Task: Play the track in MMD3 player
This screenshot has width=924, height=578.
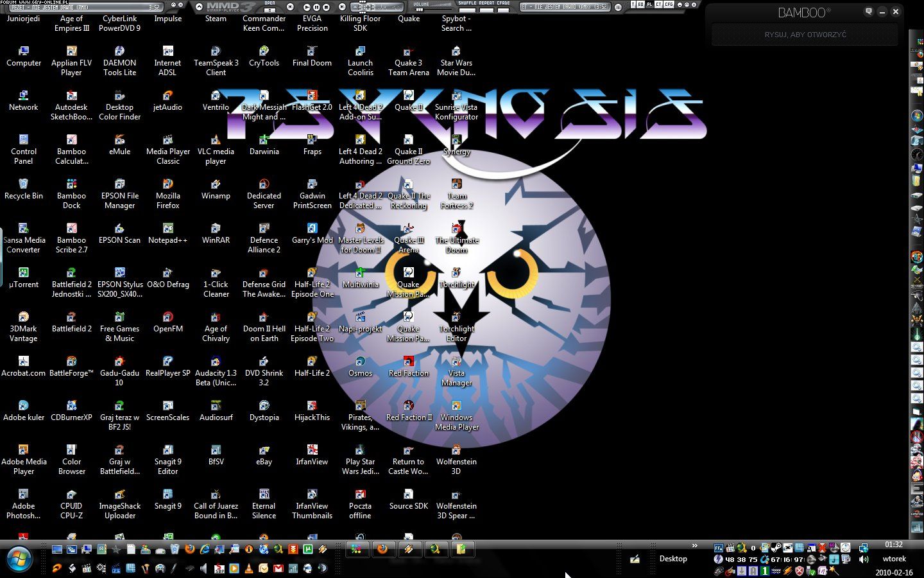Action: 307,7
